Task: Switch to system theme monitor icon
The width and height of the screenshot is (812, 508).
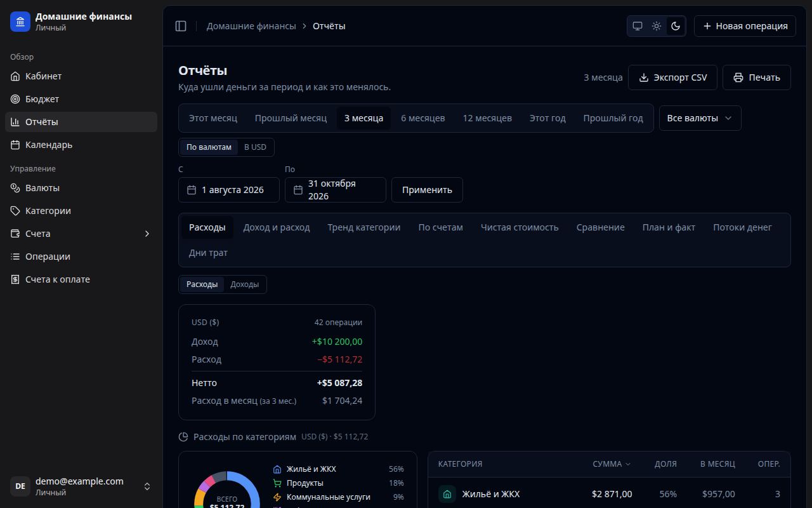Action: (638, 26)
